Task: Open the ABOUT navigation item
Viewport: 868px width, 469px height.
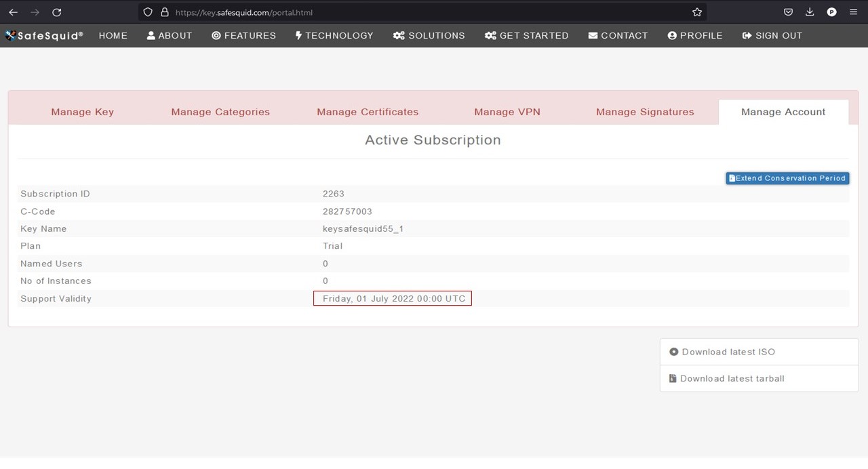Action: (x=170, y=35)
